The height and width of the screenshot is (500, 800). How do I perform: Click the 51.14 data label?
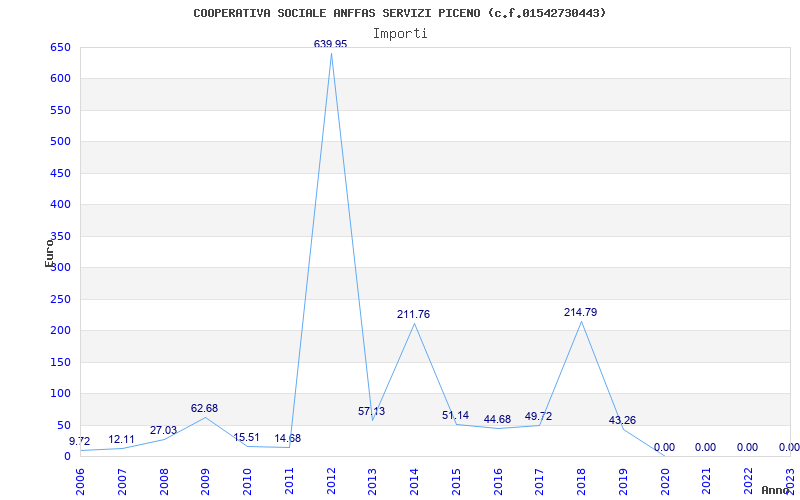click(x=455, y=415)
